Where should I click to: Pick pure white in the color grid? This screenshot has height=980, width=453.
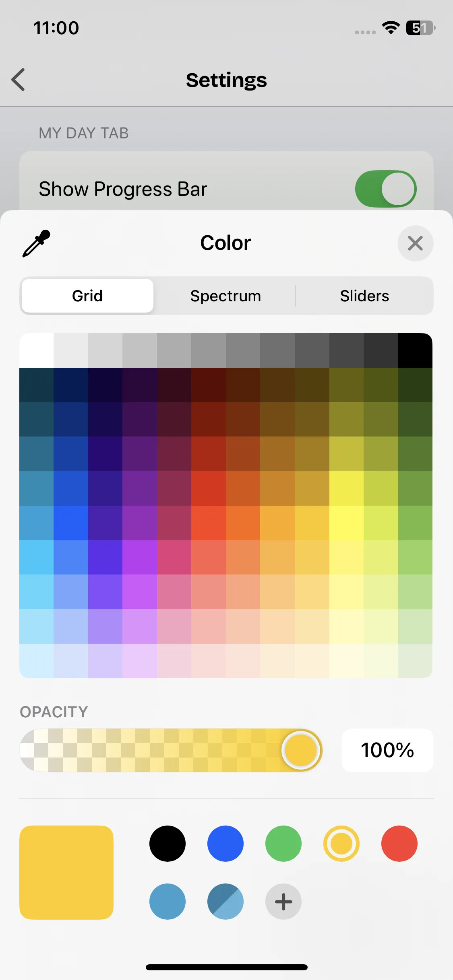(x=37, y=350)
